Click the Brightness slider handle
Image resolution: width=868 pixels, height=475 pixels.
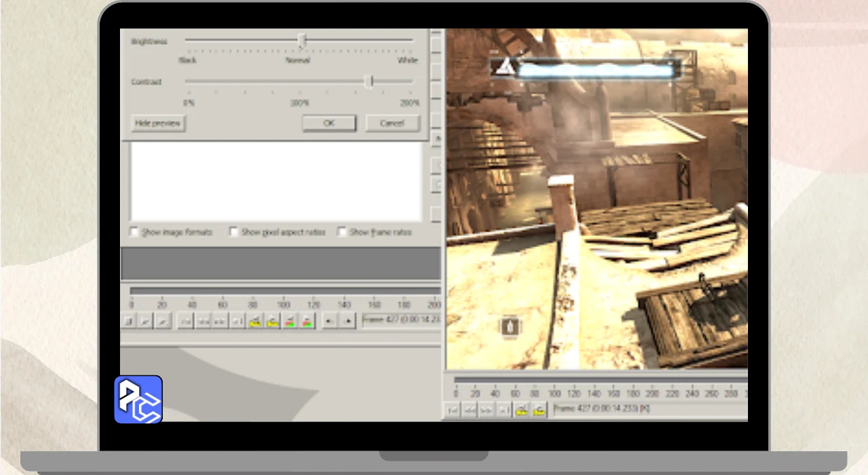[x=303, y=41]
